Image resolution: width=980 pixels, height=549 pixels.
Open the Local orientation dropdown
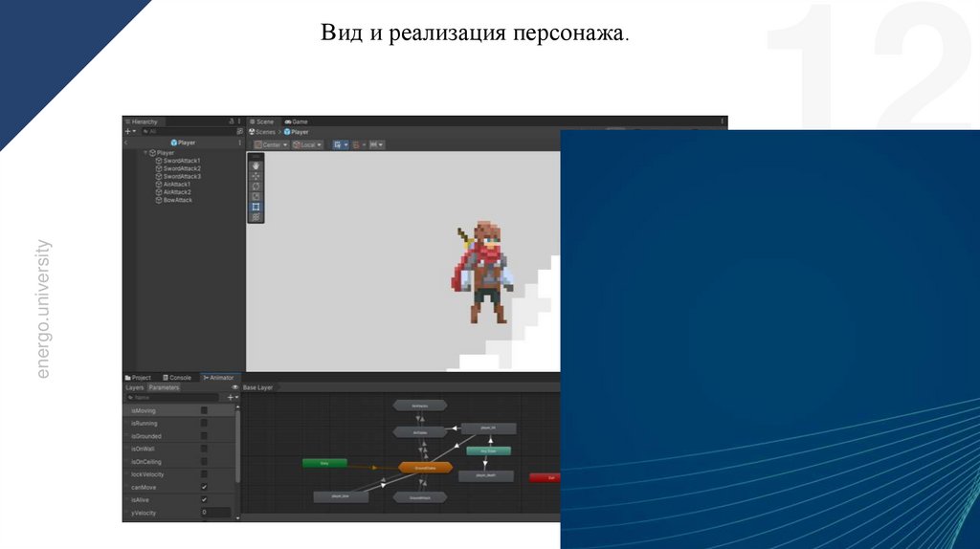(x=307, y=144)
